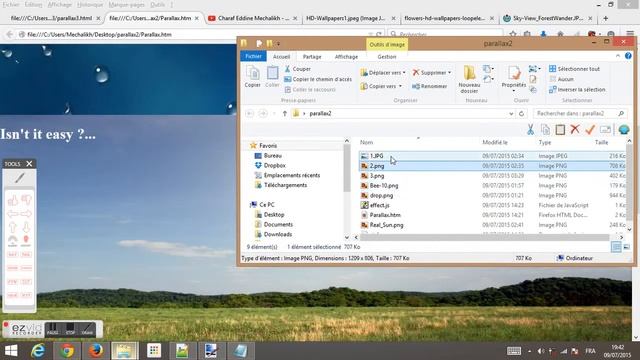Open a new Firefox tab with plus button

click(605, 18)
